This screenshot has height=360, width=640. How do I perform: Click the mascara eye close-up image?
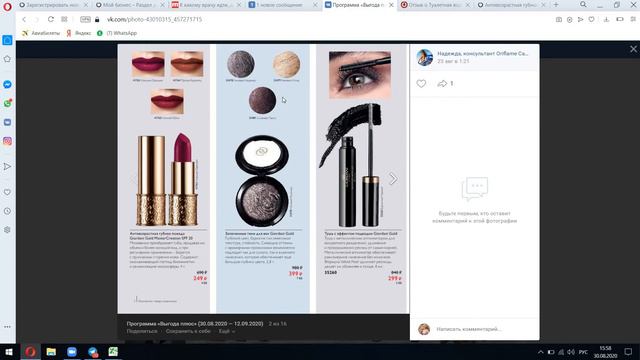(x=360, y=75)
